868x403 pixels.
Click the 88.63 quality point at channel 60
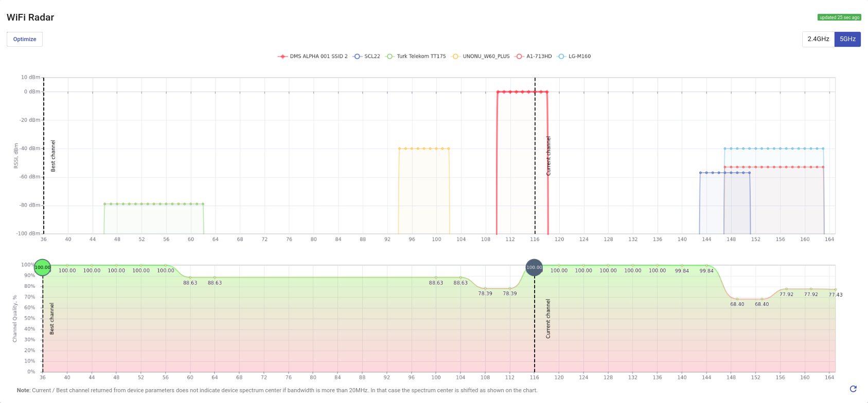click(190, 278)
